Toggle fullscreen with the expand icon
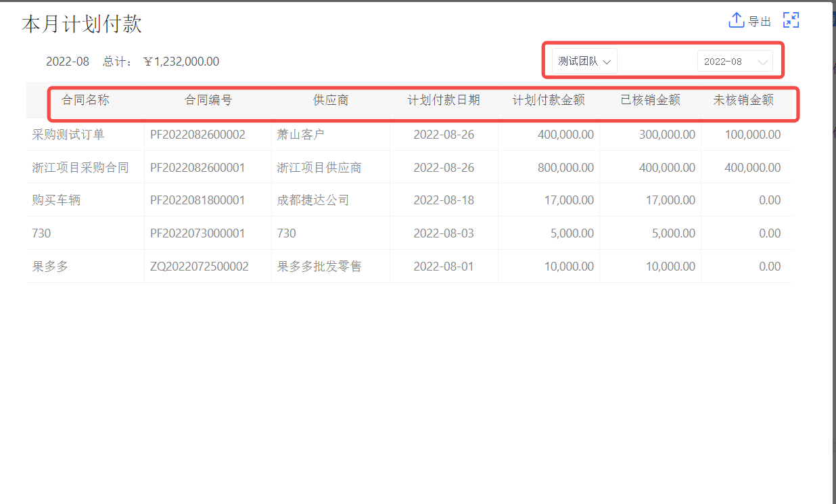The width and height of the screenshot is (836, 504). 791,20
